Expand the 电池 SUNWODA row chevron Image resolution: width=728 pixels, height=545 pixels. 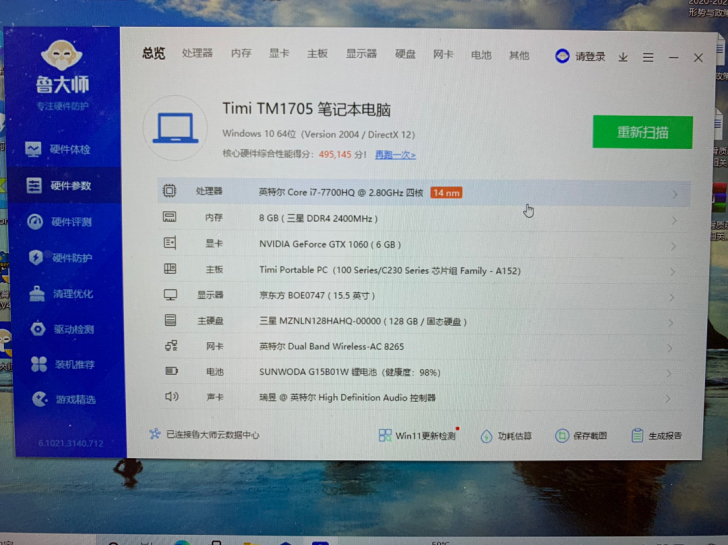coord(669,373)
